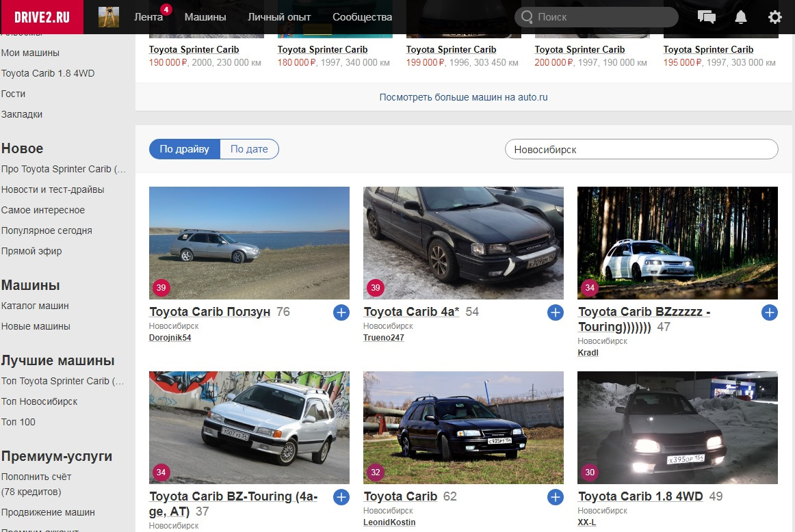Open Популярное сегодня
The image size is (795, 532).
47,230
